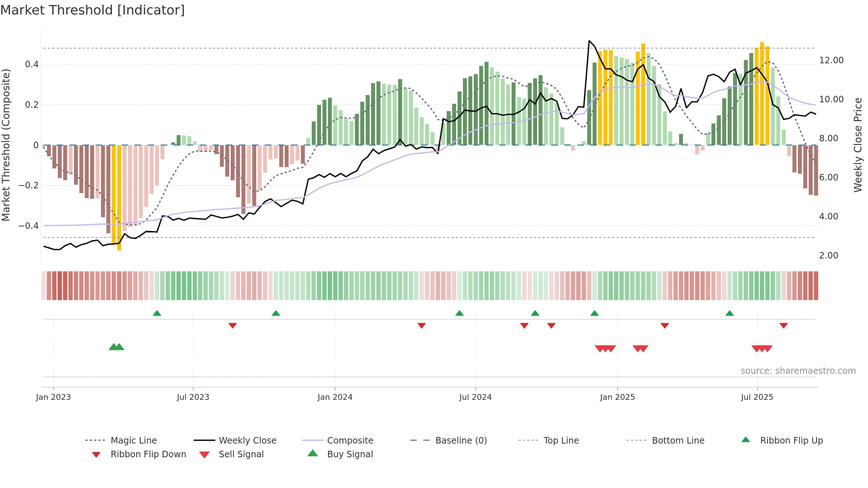The width and height of the screenshot is (868, 488).
Task: Click the Weekly Close price spike peak near December 2024
Action: click(x=589, y=41)
